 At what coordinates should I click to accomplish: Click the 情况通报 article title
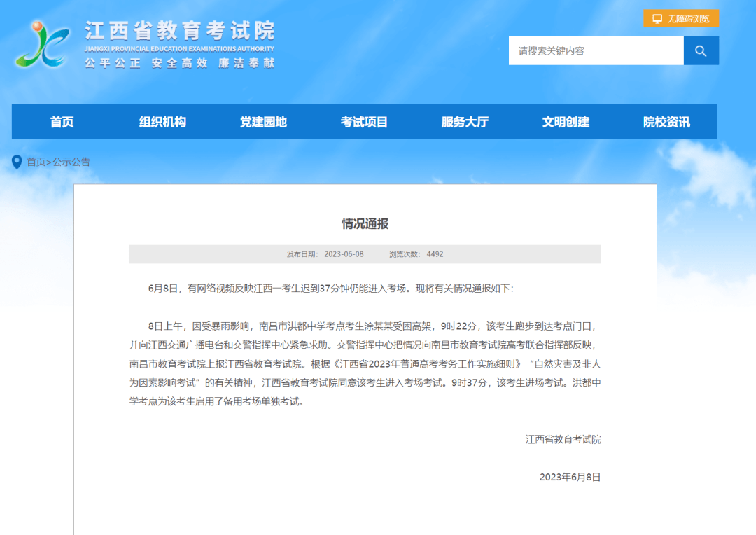tap(365, 224)
